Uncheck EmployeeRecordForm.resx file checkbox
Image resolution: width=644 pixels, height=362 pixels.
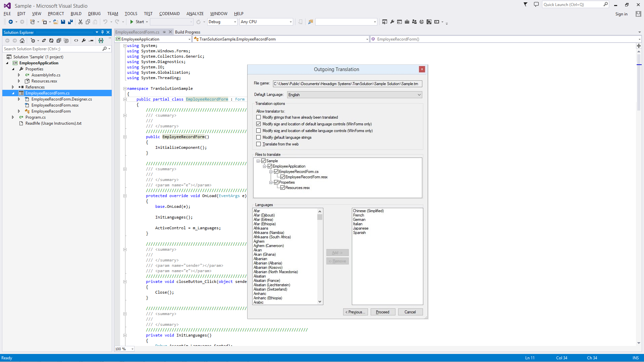pyautogui.click(x=282, y=177)
